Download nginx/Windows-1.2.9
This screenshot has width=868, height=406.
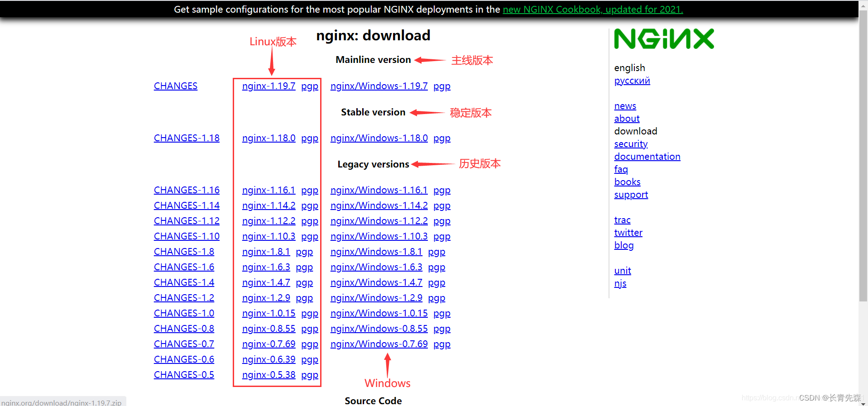(376, 298)
